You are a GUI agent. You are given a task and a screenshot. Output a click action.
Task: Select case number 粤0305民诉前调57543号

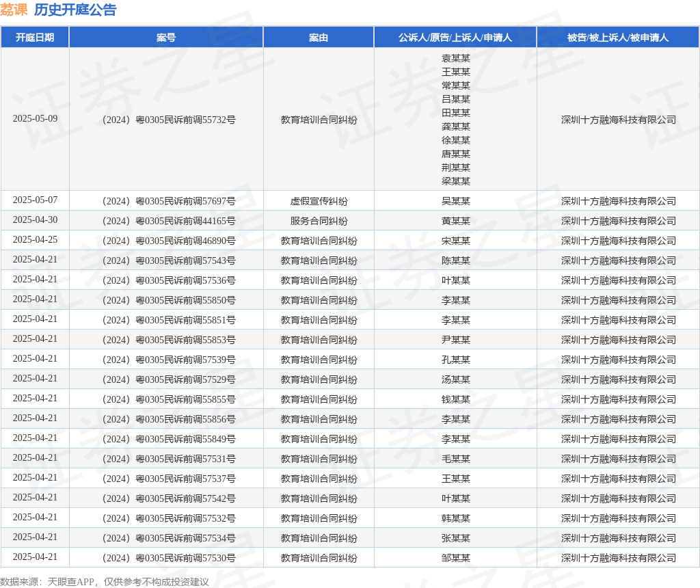[170, 260]
